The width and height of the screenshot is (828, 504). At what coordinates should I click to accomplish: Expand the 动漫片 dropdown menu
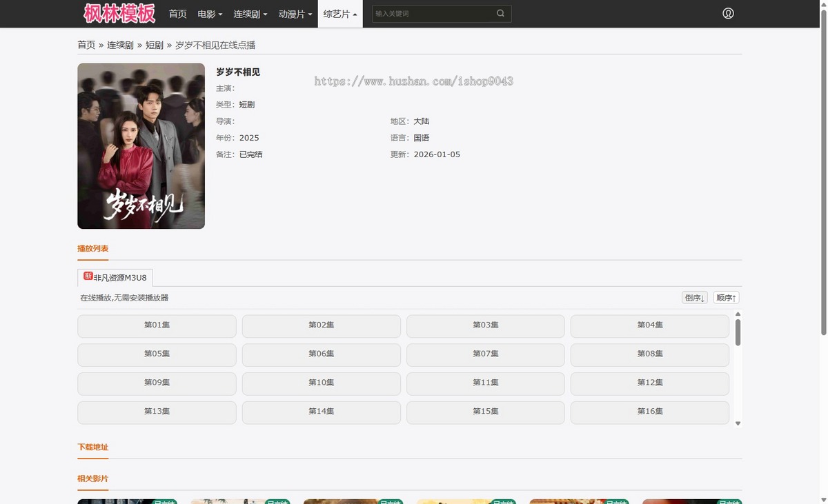point(295,14)
